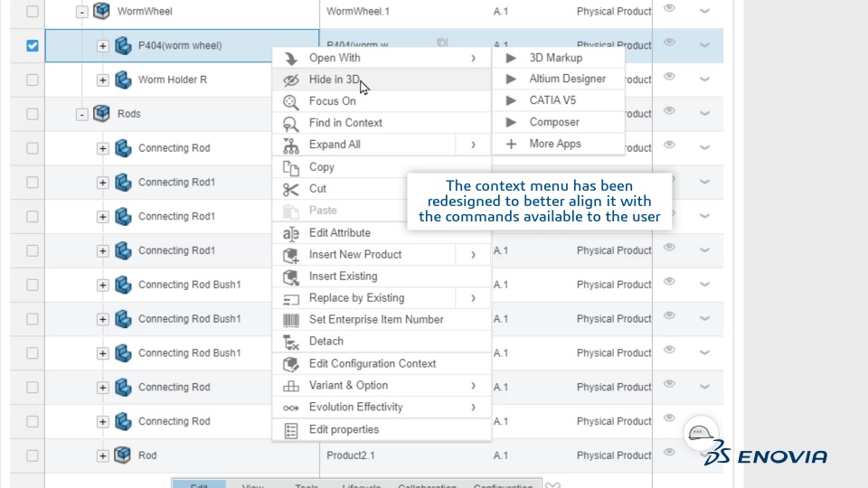
Task: Click More Apps in the submenu
Action: 555,144
